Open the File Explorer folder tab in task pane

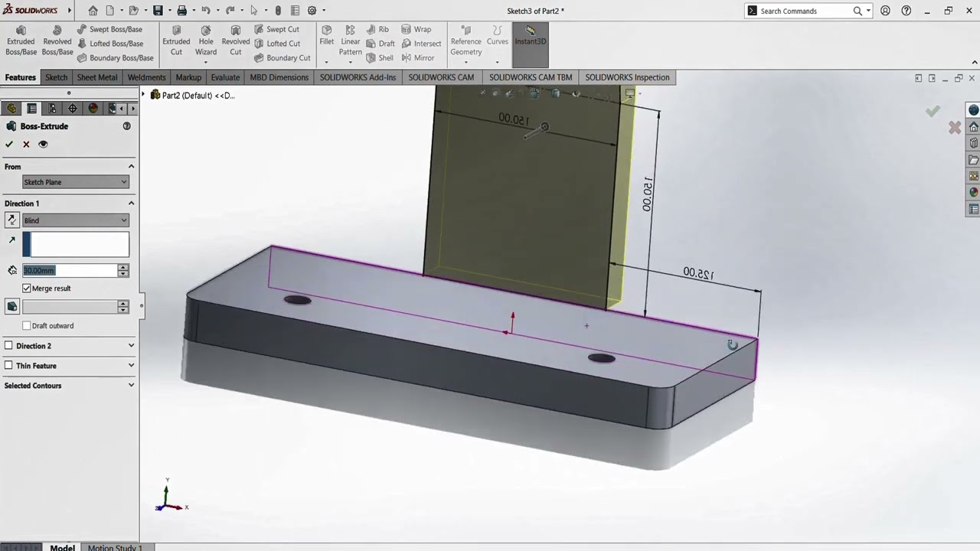tap(973, 160)
